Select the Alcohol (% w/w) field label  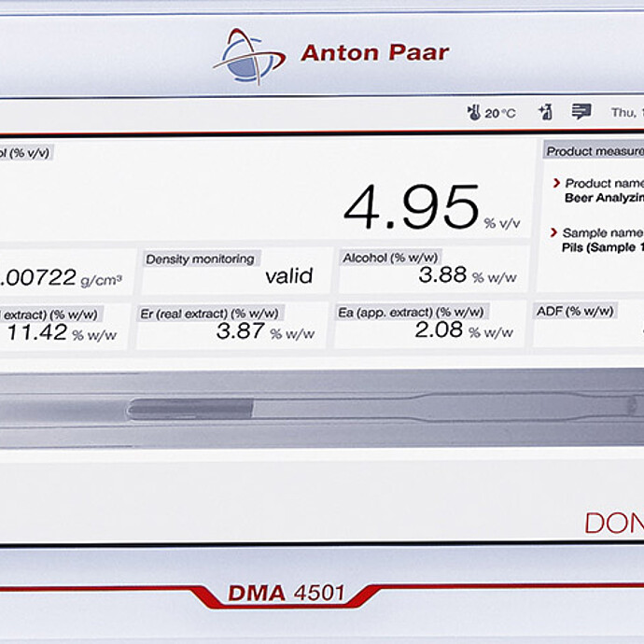coord(390,258)
